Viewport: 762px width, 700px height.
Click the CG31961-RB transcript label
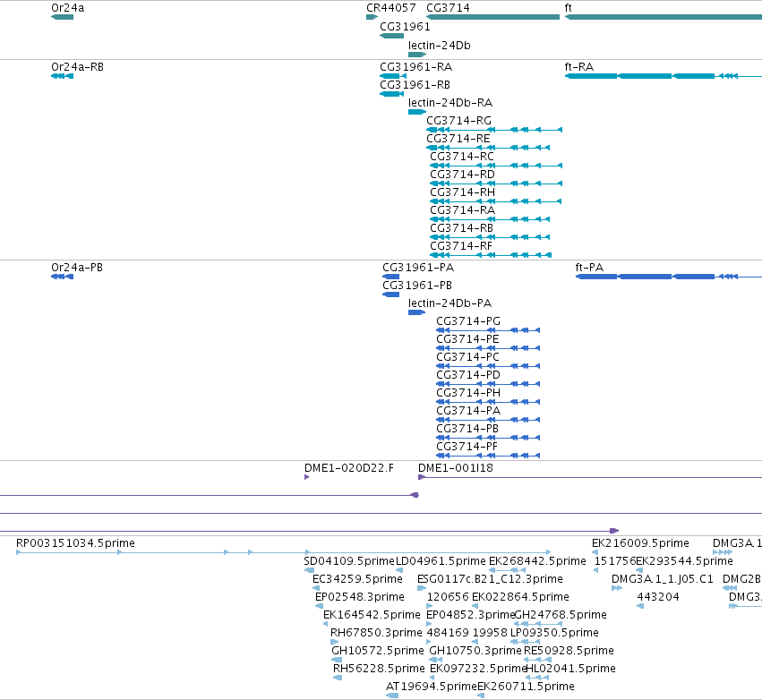(x=415, y=85)
